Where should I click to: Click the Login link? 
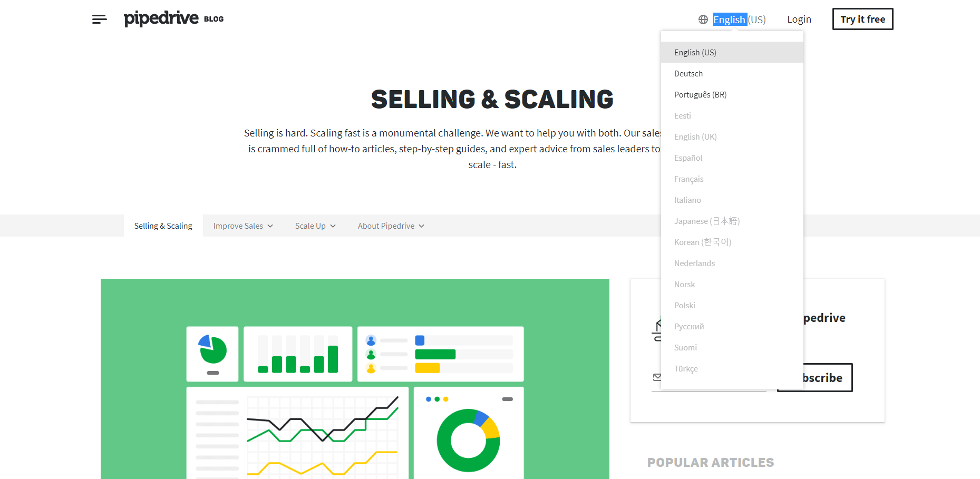tap(799, 19)
